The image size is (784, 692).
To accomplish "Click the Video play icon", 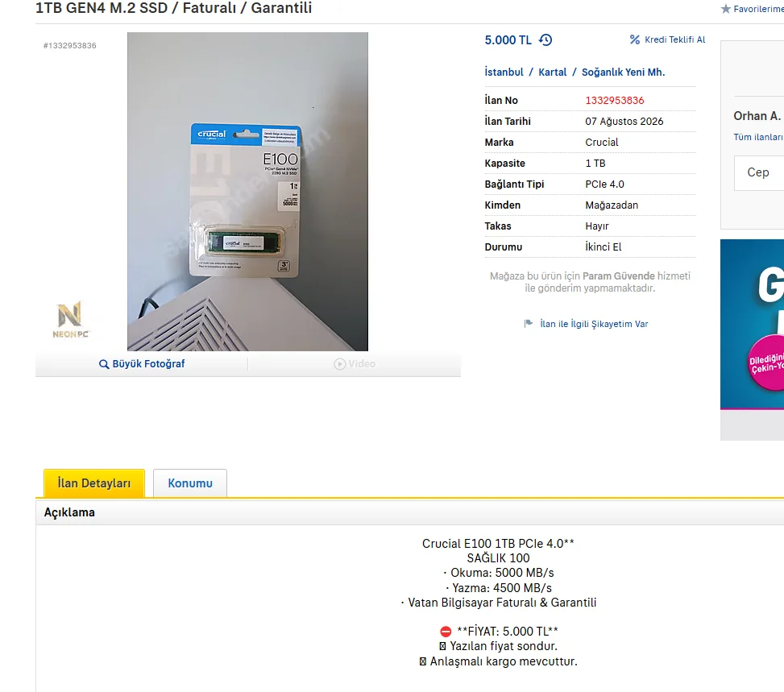I will (339, 364).
